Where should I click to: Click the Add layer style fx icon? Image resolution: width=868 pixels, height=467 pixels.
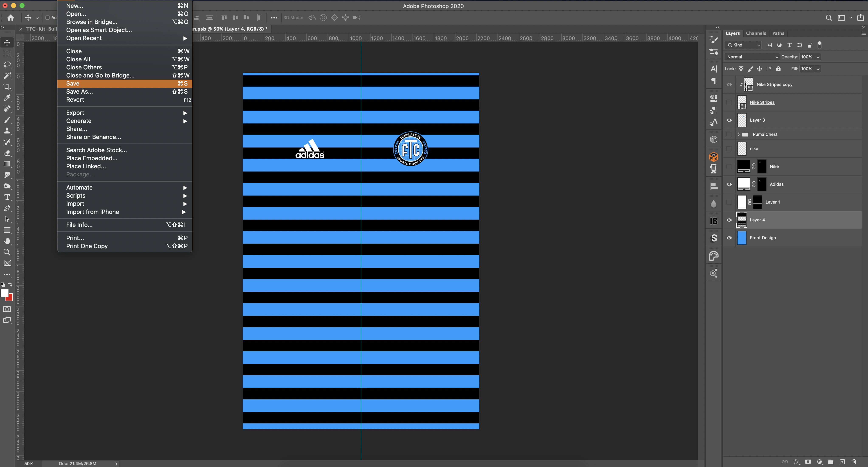[x=796, y=462]
